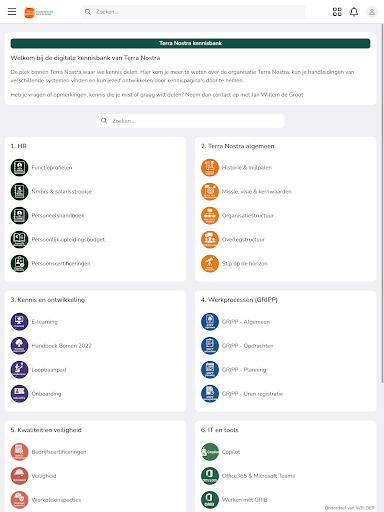Viewport: 384px width, 512px height.
Task: Click the Veiligheid helmet icon
Action: click(19, 476)
